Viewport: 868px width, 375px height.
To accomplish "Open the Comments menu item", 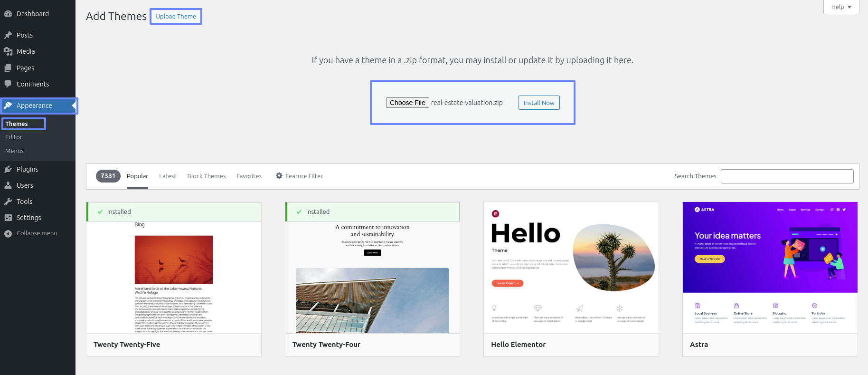I will click(x=38, y=84).
